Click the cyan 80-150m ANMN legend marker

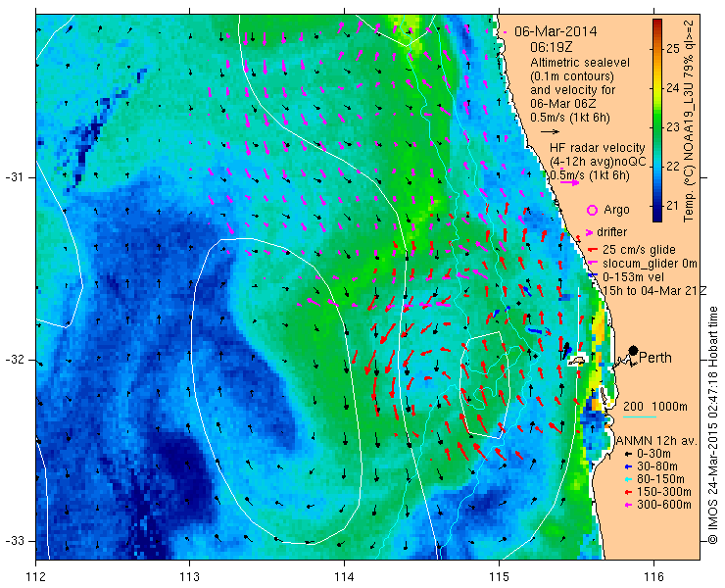tap(628, 479)
